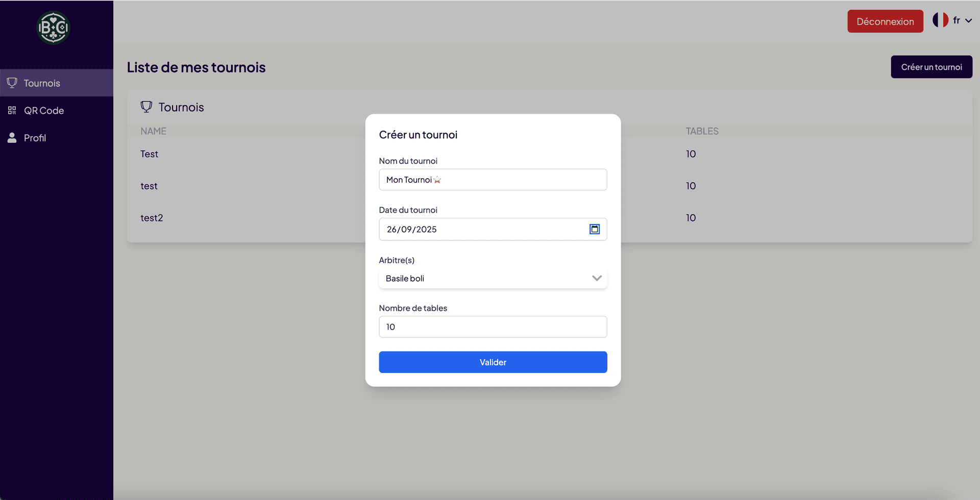Navigate to Profil in sidebar
The height and width of the screenshot is (500, 980).
coord(35,138)
